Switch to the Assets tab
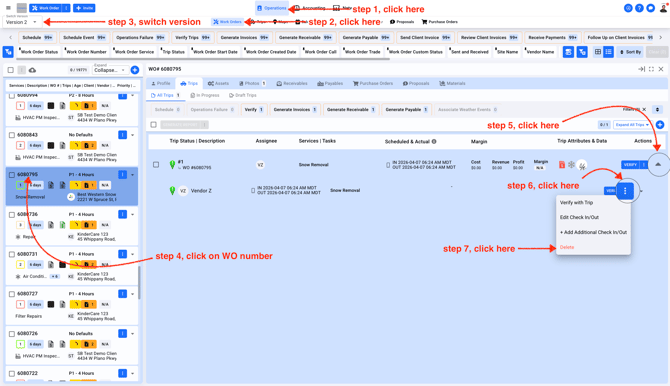This screenshot has width=670, height=386. [218, 83]
